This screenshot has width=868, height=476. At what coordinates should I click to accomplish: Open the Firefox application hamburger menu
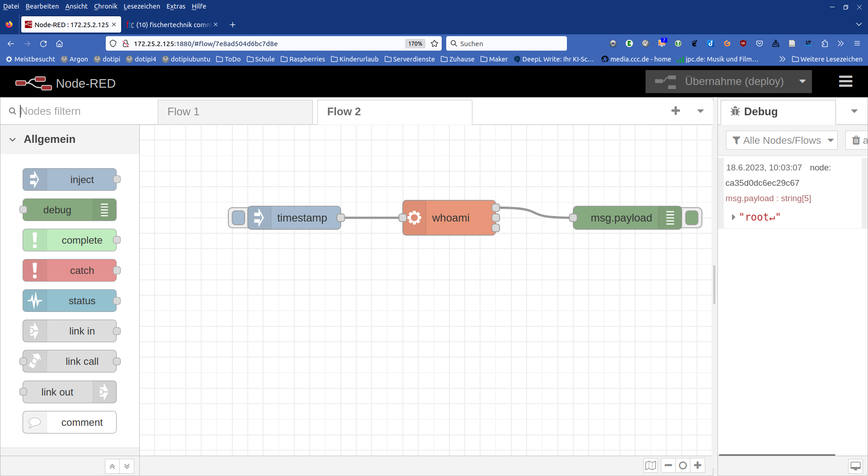(857, 43)
